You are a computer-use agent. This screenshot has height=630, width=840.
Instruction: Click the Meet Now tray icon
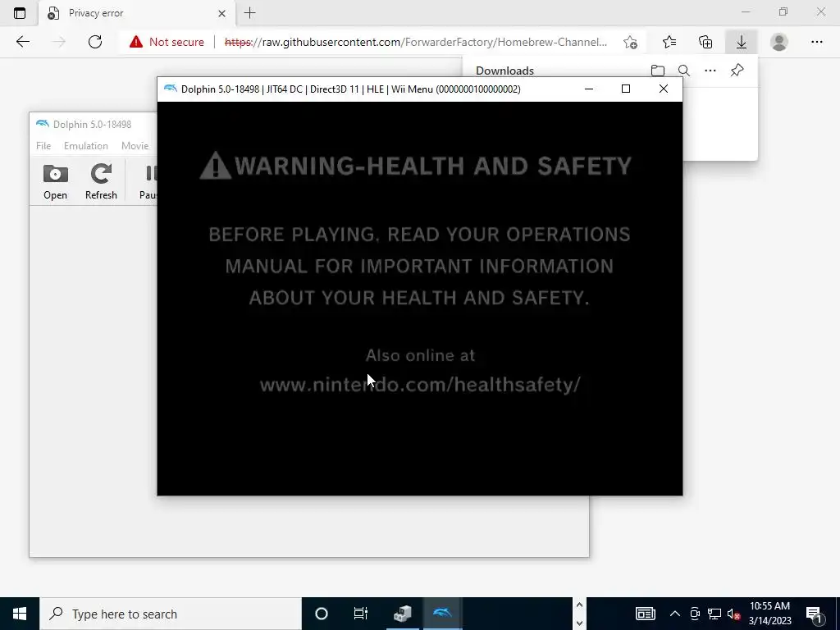[695, 614]
